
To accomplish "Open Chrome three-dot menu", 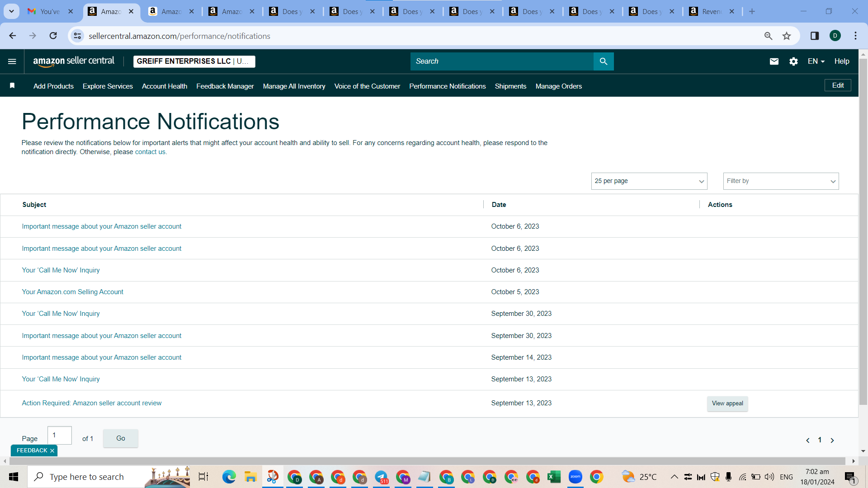I will 855,36.
